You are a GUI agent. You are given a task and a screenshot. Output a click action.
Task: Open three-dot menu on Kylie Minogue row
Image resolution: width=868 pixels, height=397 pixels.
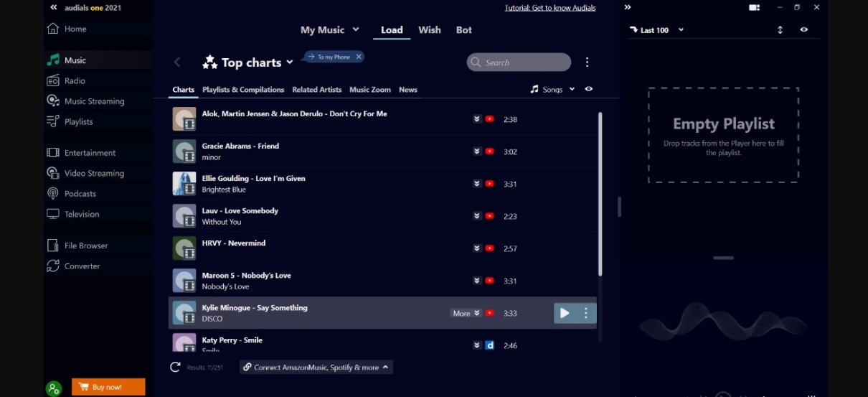(586, 313)
